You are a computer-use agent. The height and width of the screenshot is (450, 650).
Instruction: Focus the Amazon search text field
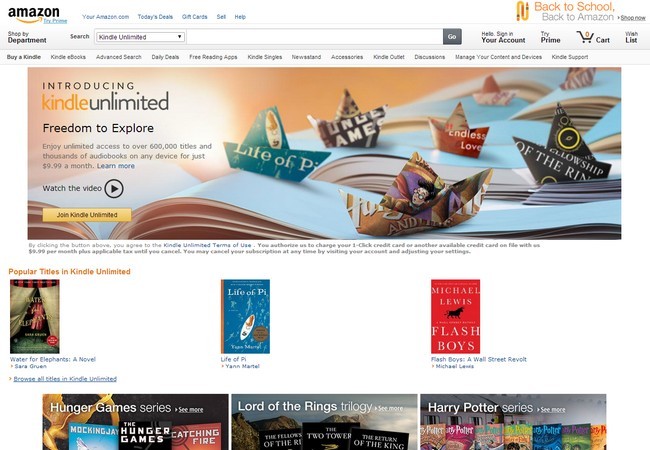[314, 37]
